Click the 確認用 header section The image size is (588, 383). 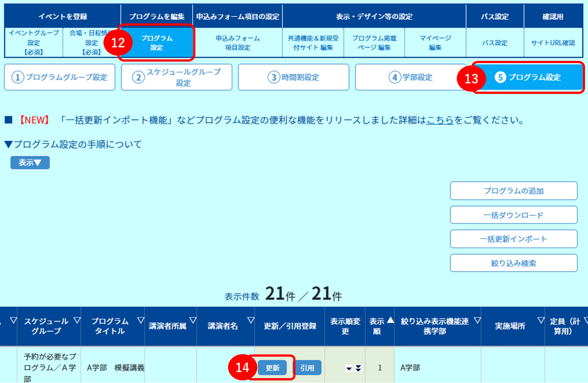click(553, 16)
